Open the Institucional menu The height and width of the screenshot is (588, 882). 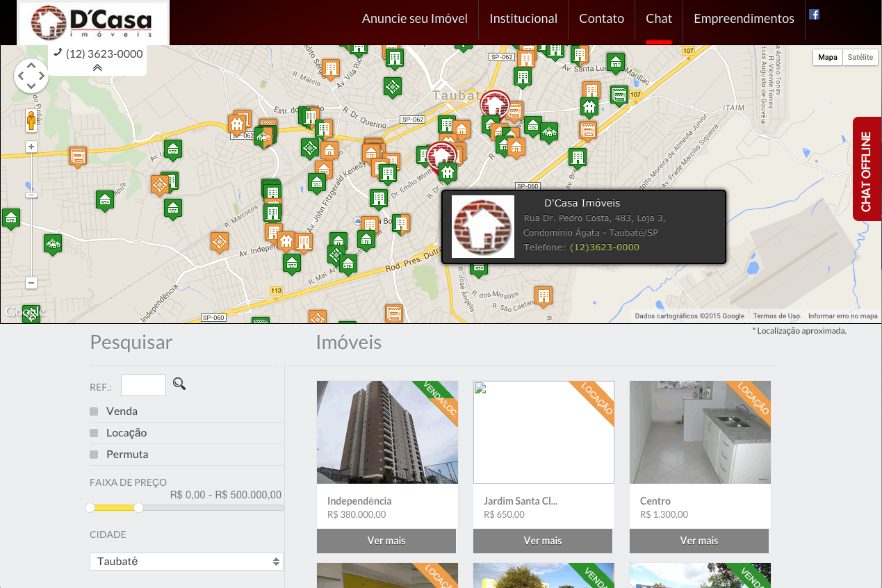pyautogui.click(x=523, y=19)
